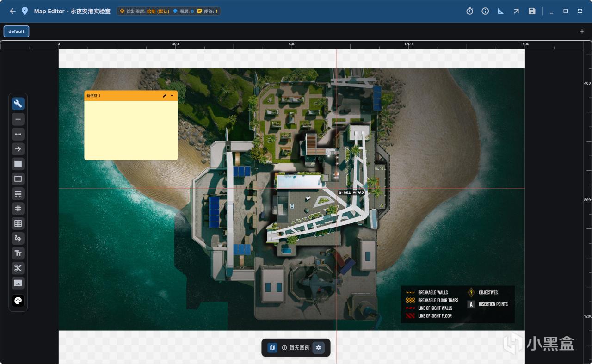This screenshot has width=592, height=364.
Task: Click the 暂无图例 legend label
Action: 299,348
